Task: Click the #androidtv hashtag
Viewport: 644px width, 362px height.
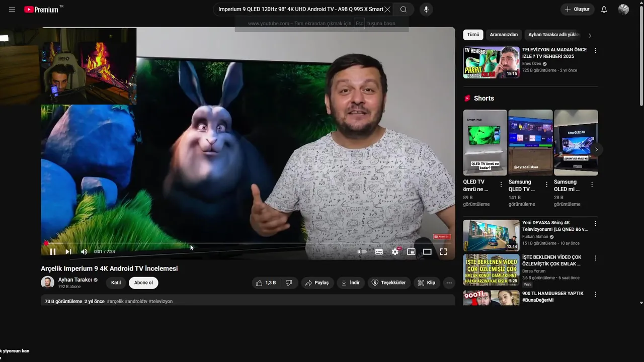Action: (136, 301)
